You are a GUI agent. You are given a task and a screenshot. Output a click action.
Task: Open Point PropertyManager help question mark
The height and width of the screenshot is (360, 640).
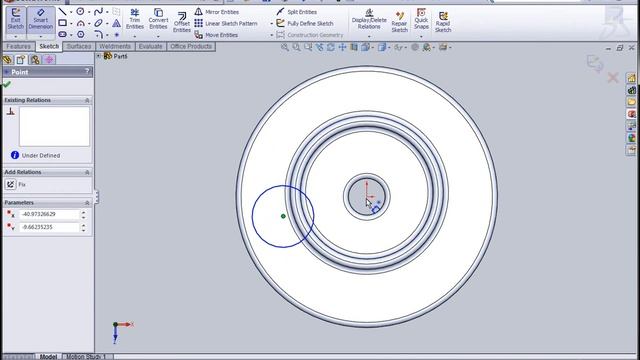(87, 71)
